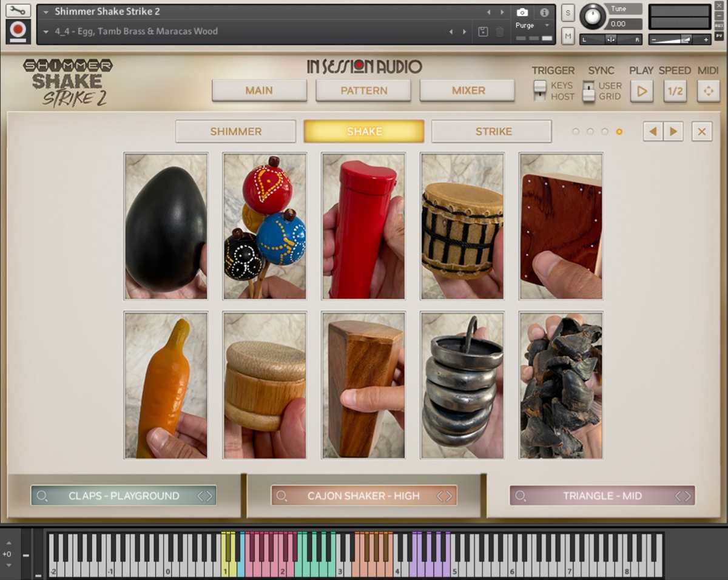This screenshot has width=728, height=580.
Task: Close the instrument browser with X
Action: click(702, 131)
